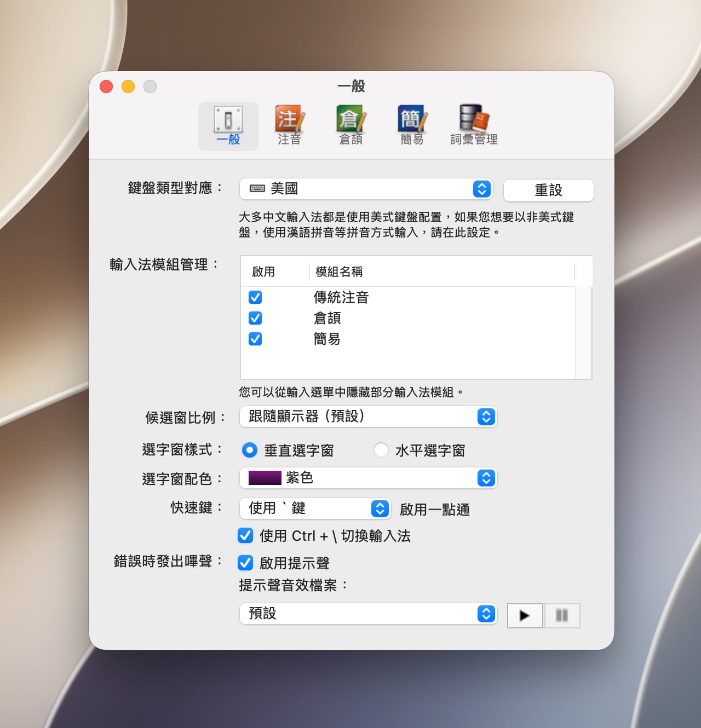
Task: Click the purple color swatch preview
Action: pos(265,478)
